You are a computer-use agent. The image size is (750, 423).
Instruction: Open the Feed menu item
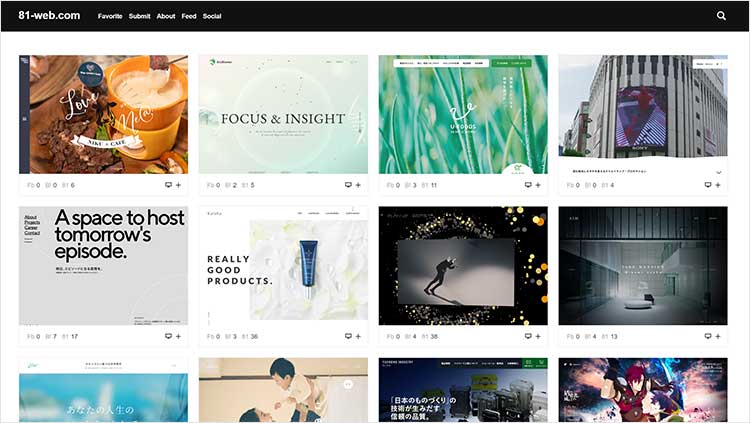[x=189, y=16]
